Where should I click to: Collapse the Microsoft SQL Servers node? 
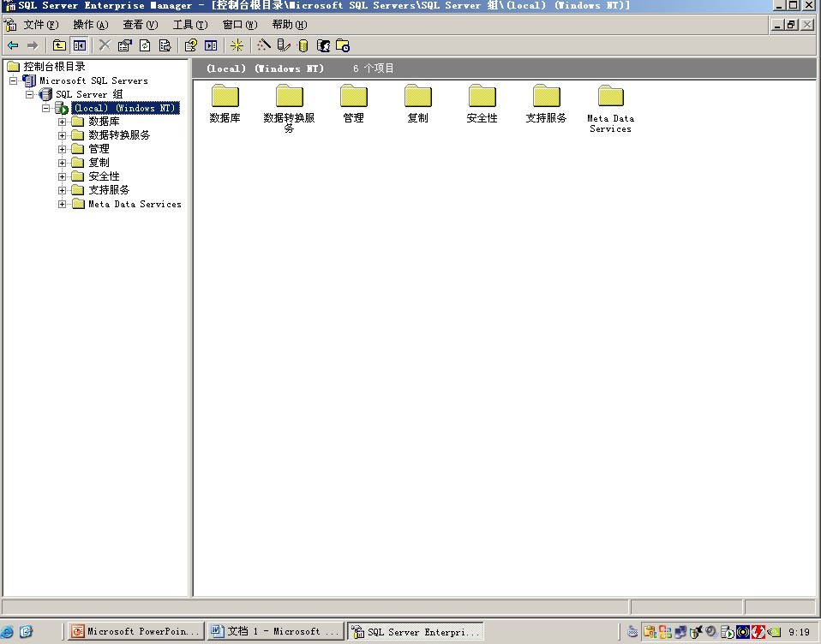pos(13,80)
